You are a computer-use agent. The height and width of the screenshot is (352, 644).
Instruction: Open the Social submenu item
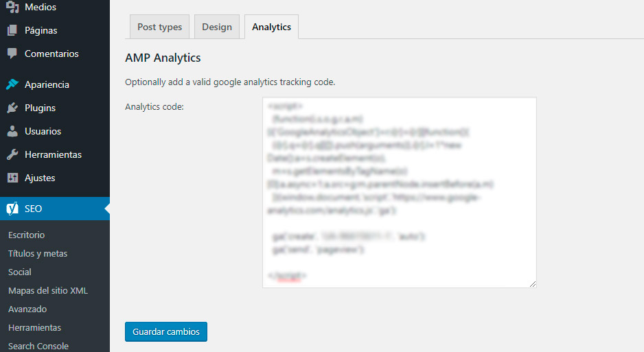pyautogui.click(x=20, y=272)
